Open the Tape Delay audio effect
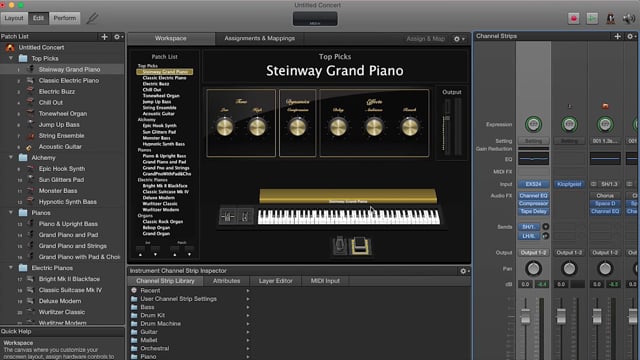The height and width of the screenshot is (360, 640). pos(533,211)
